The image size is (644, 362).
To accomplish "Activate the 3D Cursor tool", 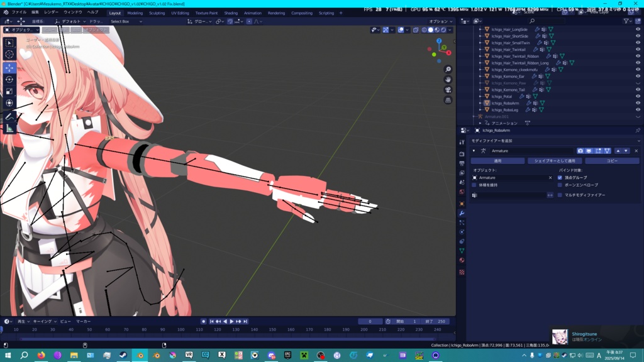I will pos(9,54).
